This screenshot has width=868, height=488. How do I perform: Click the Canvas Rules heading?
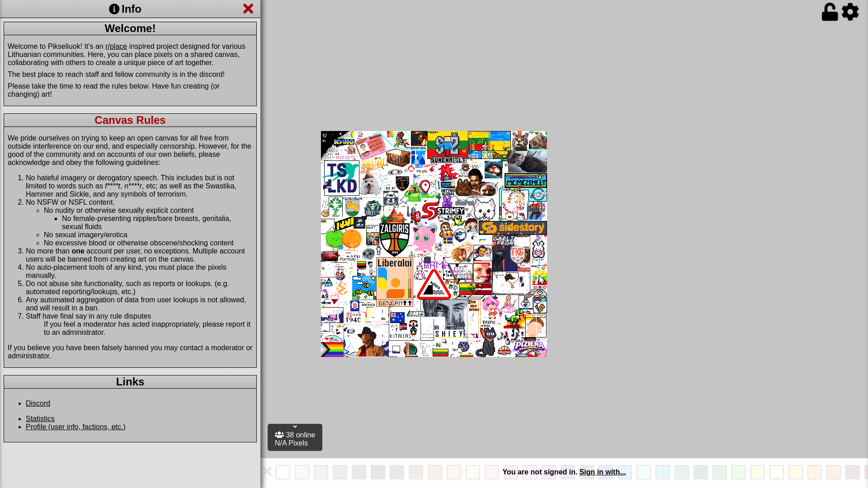point(130,120)
